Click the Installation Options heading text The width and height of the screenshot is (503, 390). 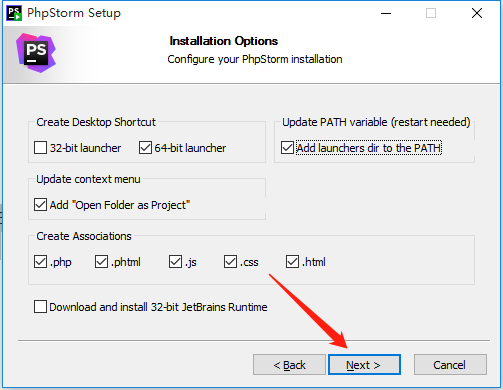(x=223, y=41)
